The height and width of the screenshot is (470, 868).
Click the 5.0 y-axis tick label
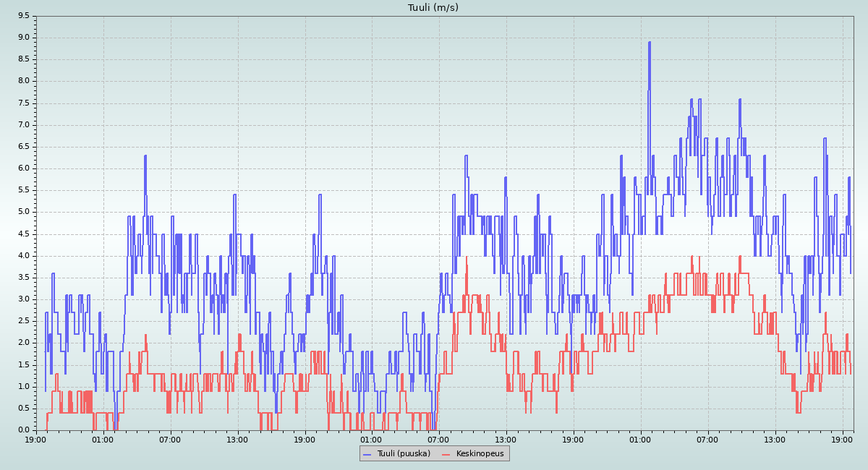23,212
